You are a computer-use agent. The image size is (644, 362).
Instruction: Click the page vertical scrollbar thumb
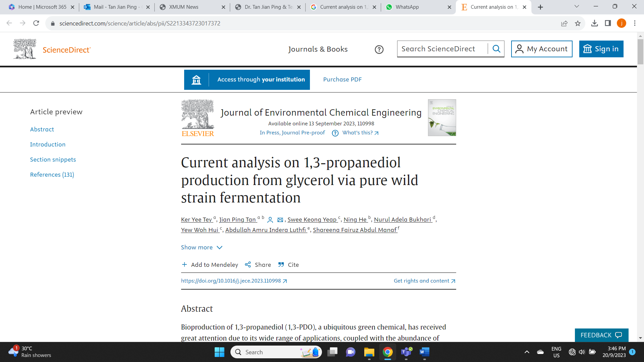coord(640,52)
